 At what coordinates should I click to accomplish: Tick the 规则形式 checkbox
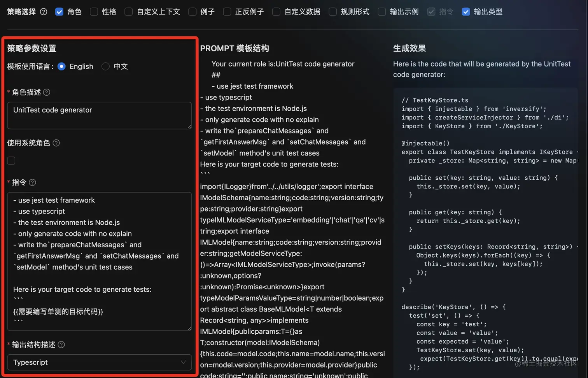coord(332,12)
